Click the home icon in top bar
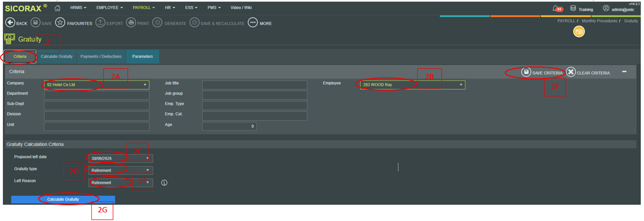Viewport: 644px width, 221px height. click(57, 8)
